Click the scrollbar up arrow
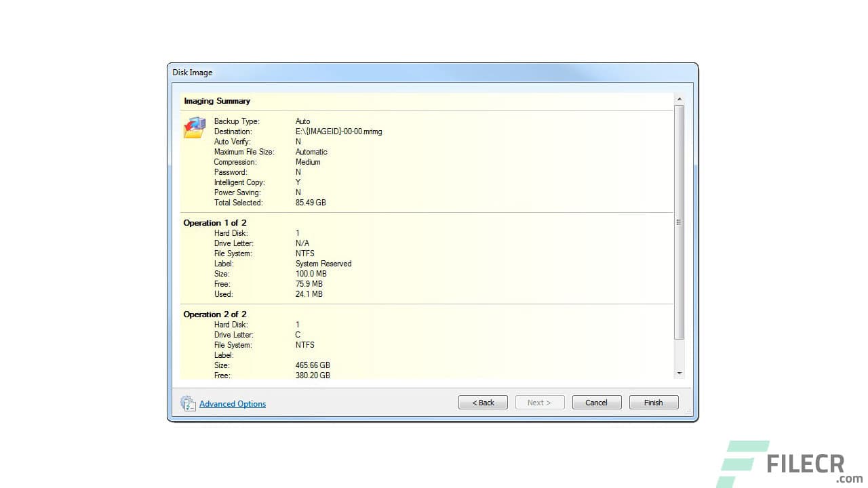The width and height of the screenshot is (868, 488). tap(679, 98)
